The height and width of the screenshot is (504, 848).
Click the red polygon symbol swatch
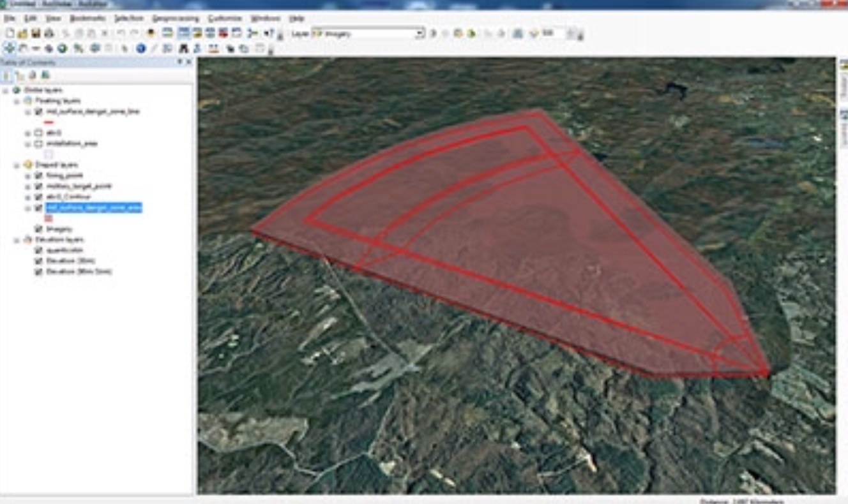[49, 219]
